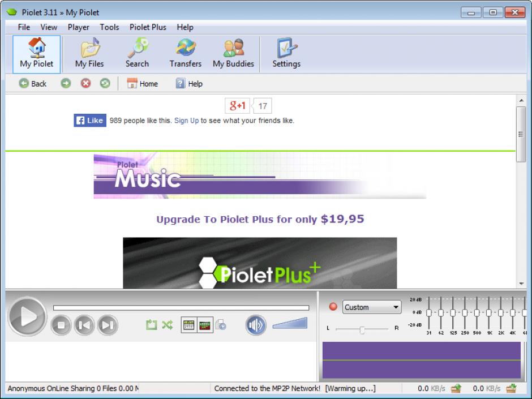Click the 4K equalizer band slider

[513, 312]
